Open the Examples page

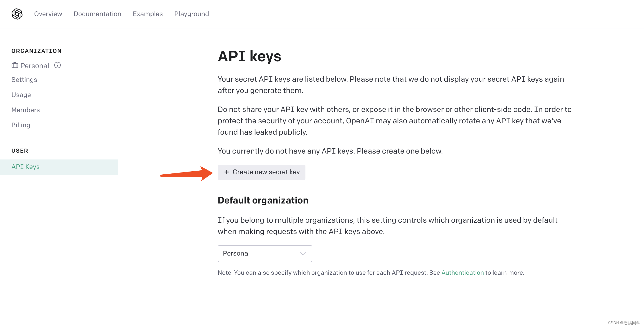click(x=147, y=14)
